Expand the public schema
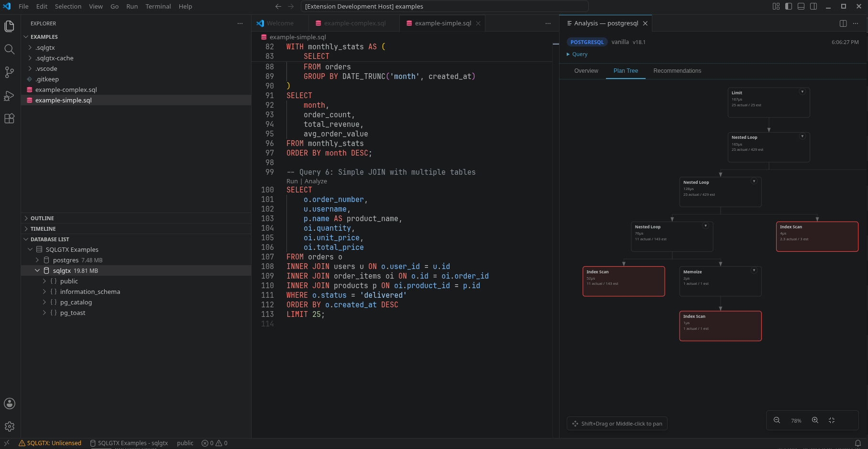 (x=44, y=281)
